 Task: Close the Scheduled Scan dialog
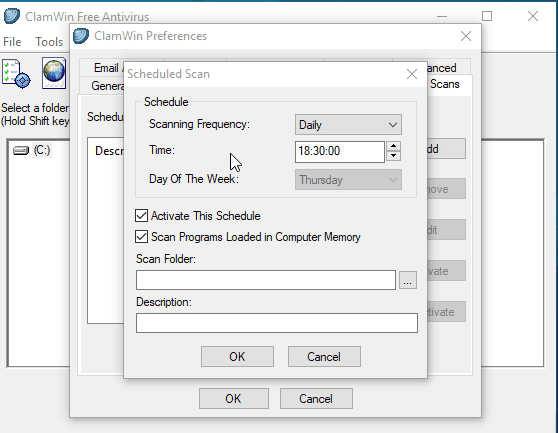point(412,74)
